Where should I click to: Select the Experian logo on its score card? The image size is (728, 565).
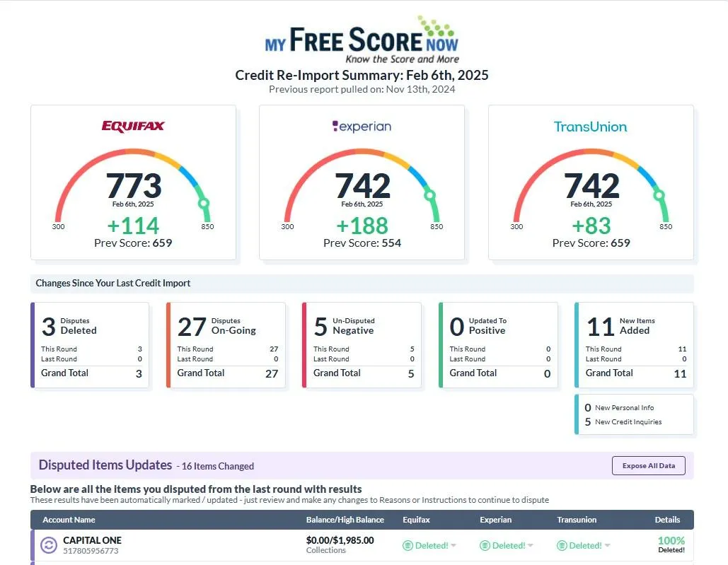(362, 126)
